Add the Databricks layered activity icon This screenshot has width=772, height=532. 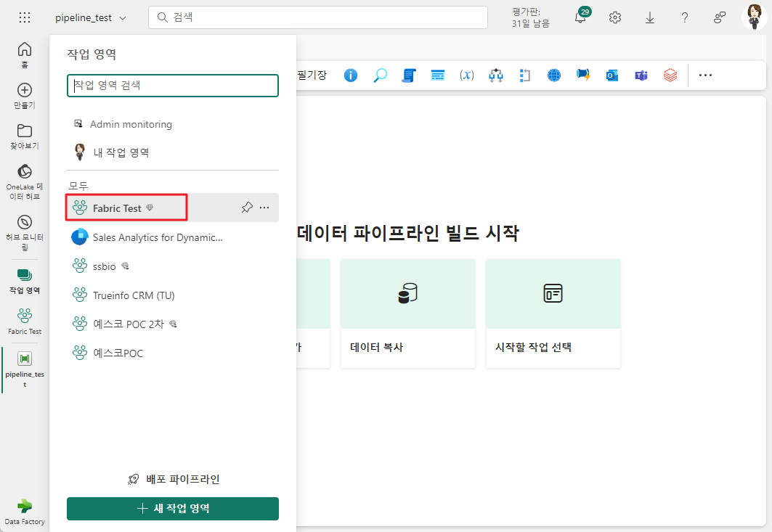670,75
